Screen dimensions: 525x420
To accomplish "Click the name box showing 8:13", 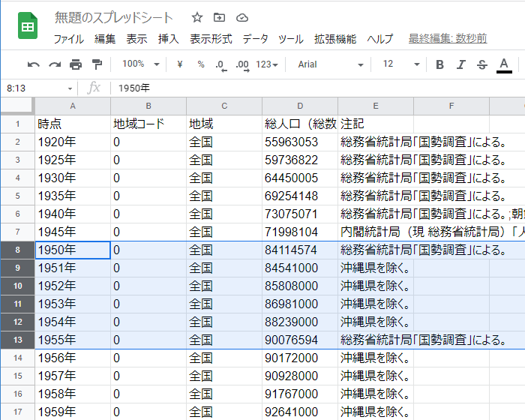I will [37, 88].
